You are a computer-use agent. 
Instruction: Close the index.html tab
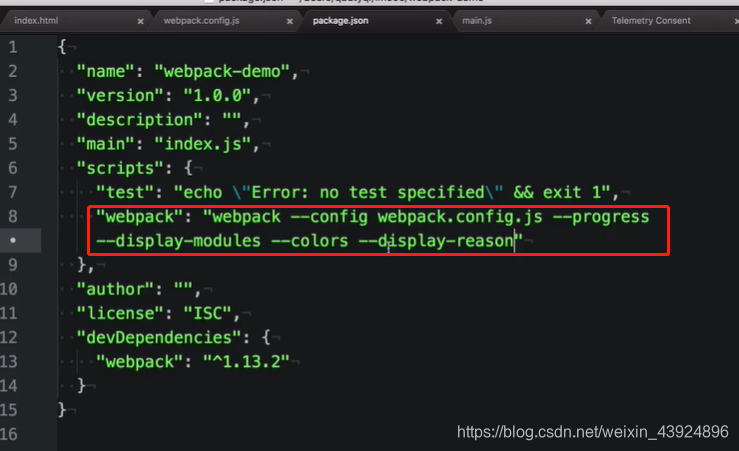(x=140, y=21)
